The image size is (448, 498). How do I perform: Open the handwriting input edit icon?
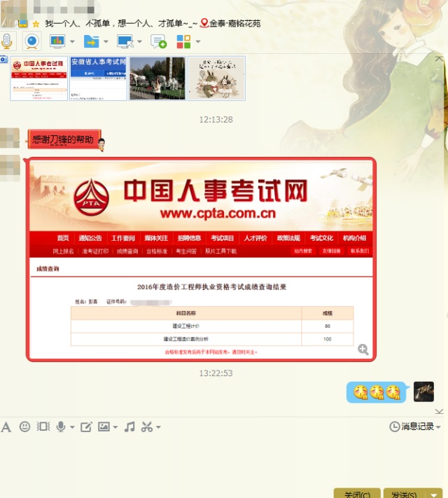click(x=86, y=427)
